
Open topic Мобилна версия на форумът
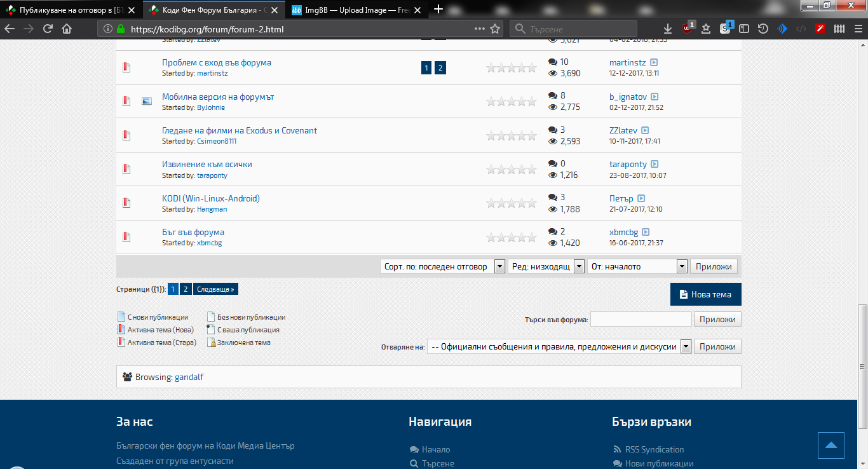click(218, 97)
